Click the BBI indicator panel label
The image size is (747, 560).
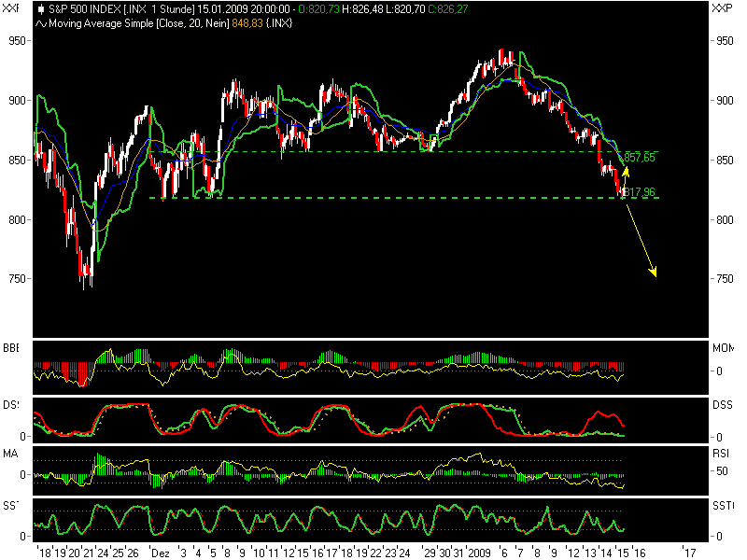tap(9, 347)
